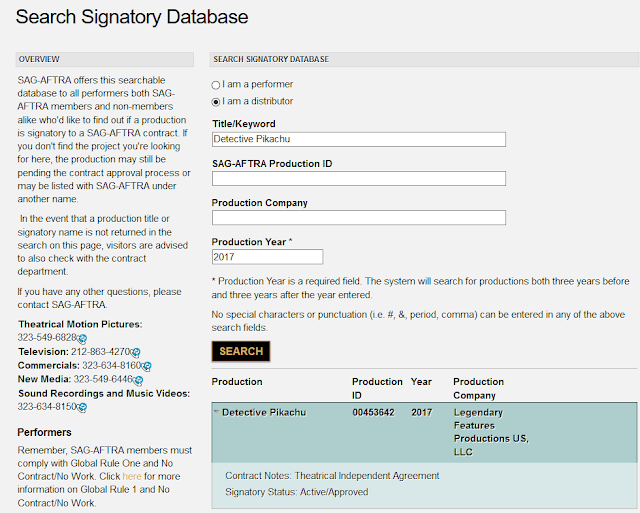Focus the Production Company text box
This screenshot has height=513, width=640.
click(359, 218)
